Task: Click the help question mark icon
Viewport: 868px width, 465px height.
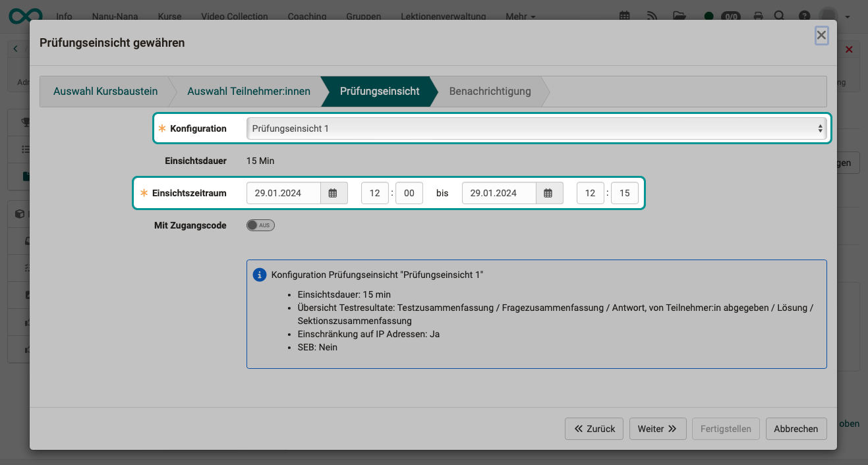Action: [x=803, y=14]
